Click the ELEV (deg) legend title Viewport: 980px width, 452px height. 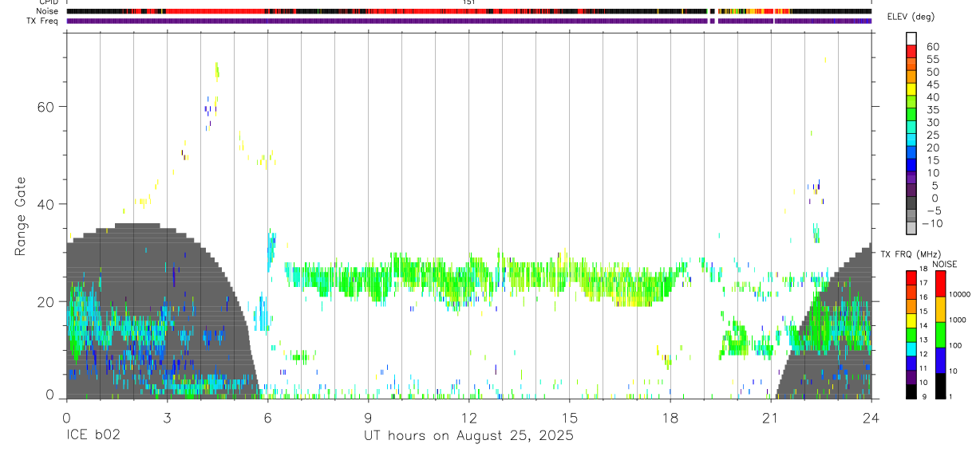(x=911, y=16)
